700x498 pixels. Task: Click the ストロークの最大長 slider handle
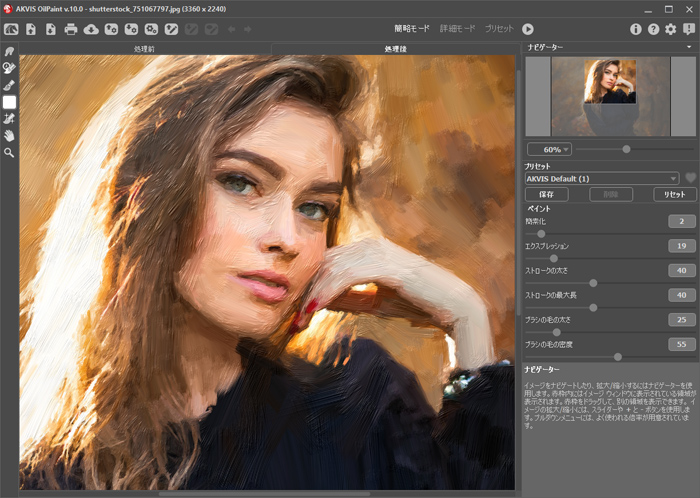click(x=593, y=307)
